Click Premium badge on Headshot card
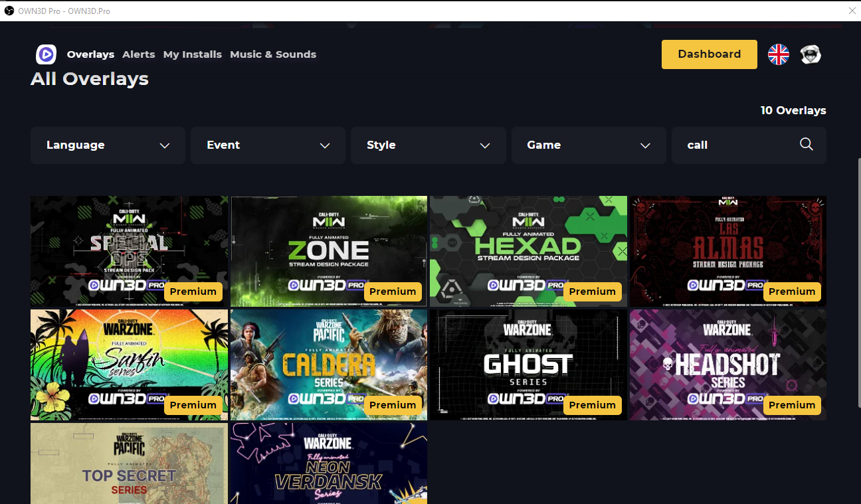 tap(792, 405)
